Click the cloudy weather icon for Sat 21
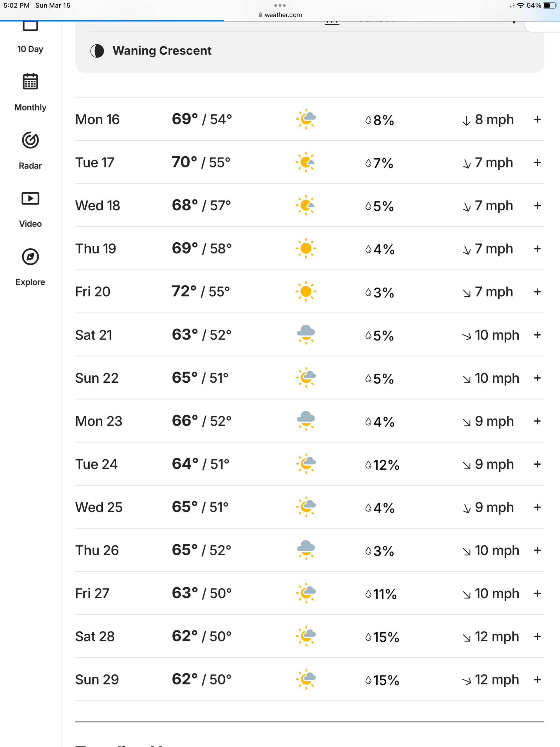Screen dimensions: 560x747 pyautogui.click(x=306, y=335)
